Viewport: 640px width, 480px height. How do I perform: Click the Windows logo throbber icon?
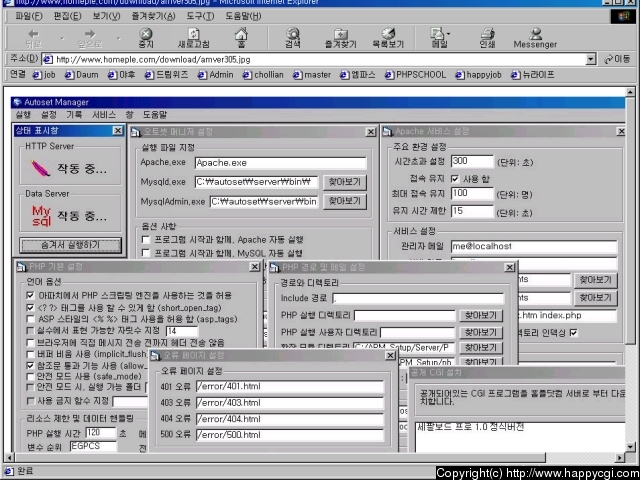(x=623, y=16)
